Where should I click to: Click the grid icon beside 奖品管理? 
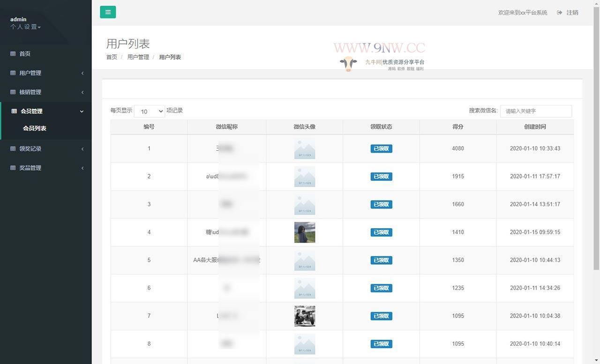tap(13, 168)
